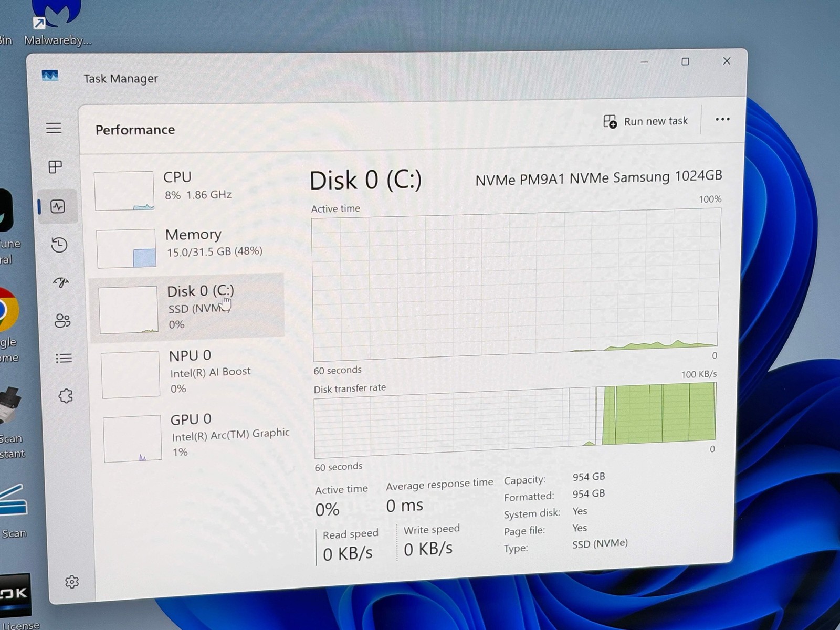Click the 'Formatted:' label
Image resolution: width=840 pixels, height=630 pixels.
[x=529, y=497]
